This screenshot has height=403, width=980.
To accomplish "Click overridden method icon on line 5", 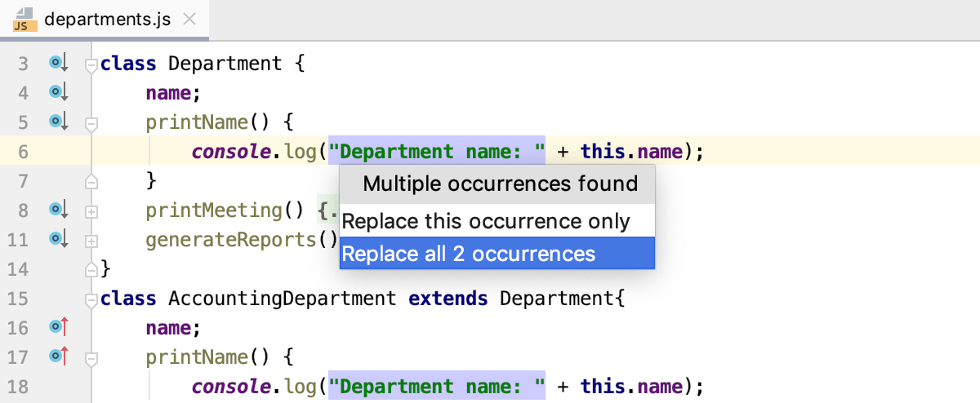I will [x=57, y=122].
